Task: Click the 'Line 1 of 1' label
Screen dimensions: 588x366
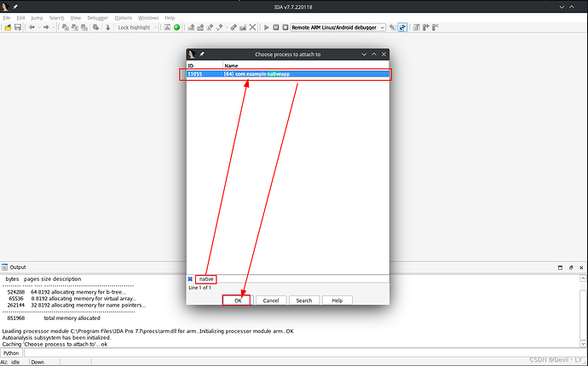Action: tap(200, 288)
